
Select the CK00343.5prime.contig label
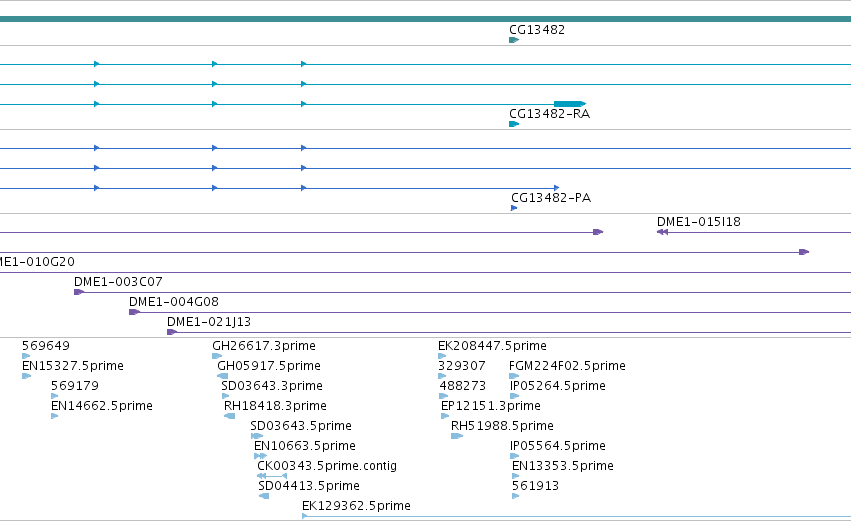(x=327, y=467)
